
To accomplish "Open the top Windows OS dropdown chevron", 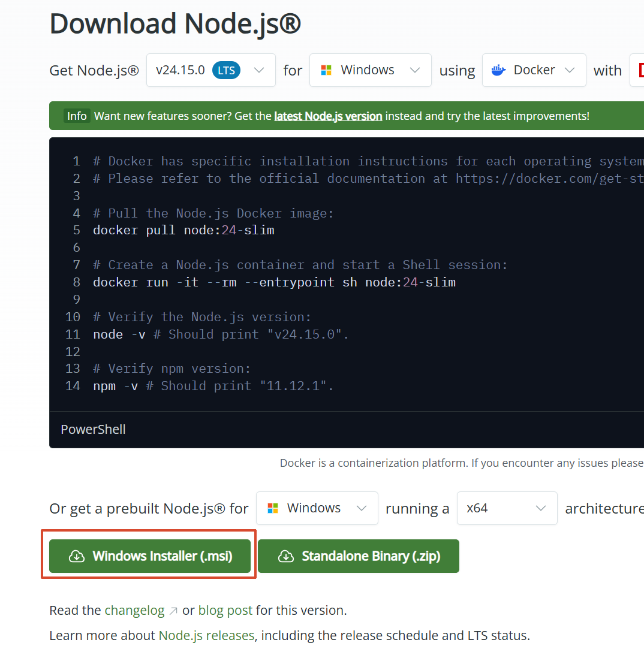I will tap(415, 70).
